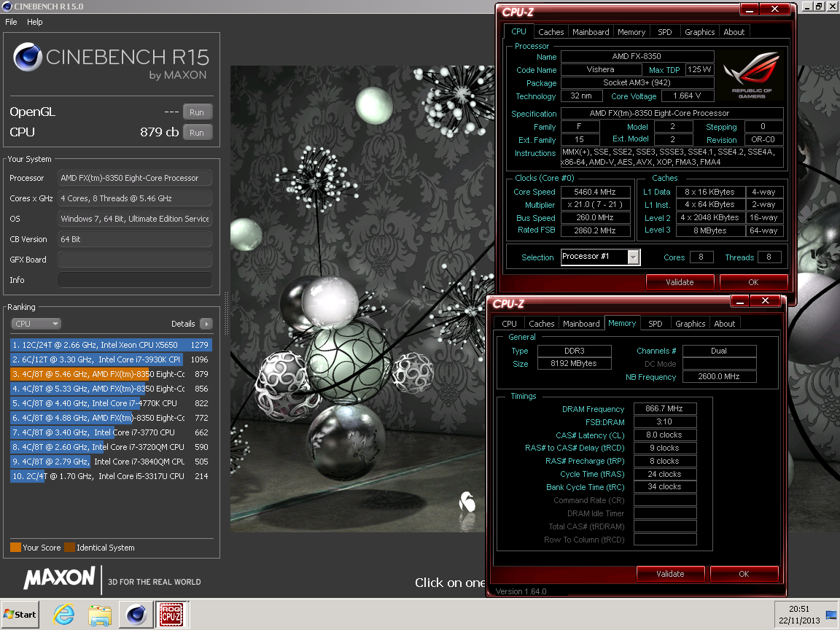The width and height of the screenshot is (840, 630).
Task: Switch to Mainboard tab in top CPU-Z window
Action: point(591,32)
